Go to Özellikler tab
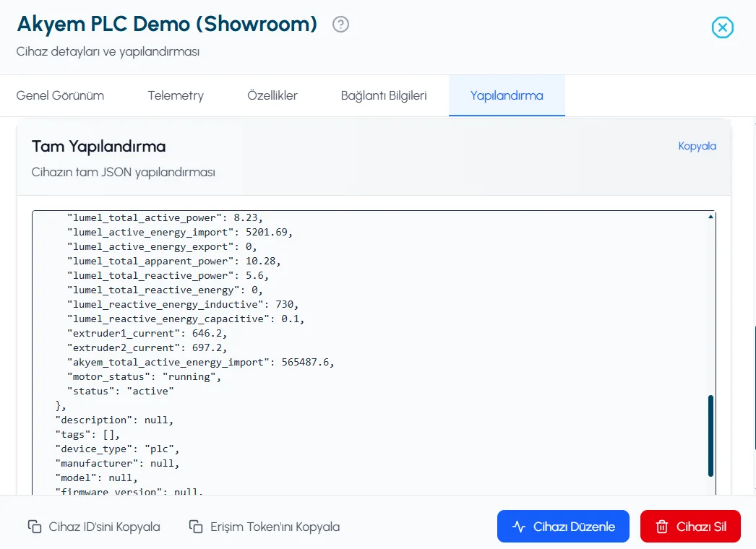The image size is (756, 549). tap(272, 95)
